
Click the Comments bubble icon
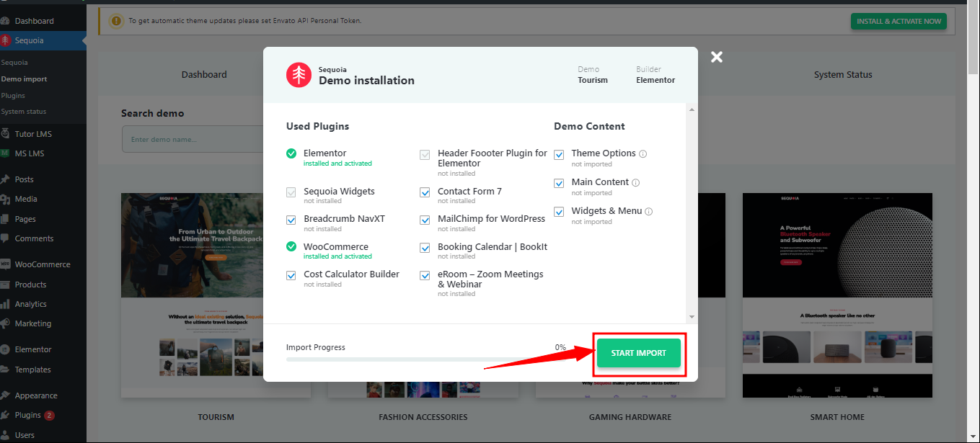tap(6, 238)
